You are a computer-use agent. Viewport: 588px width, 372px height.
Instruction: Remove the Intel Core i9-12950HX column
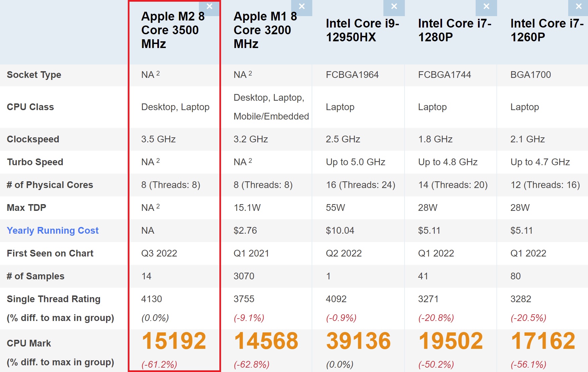394,7
